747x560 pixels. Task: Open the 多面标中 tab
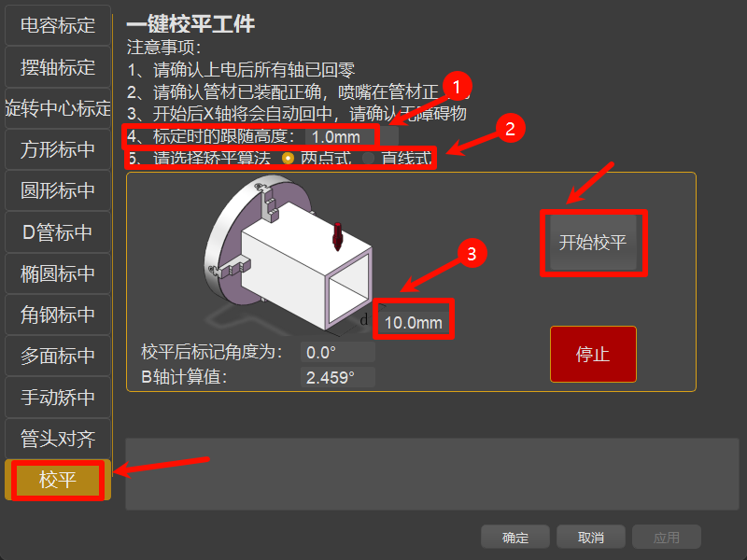58,357
